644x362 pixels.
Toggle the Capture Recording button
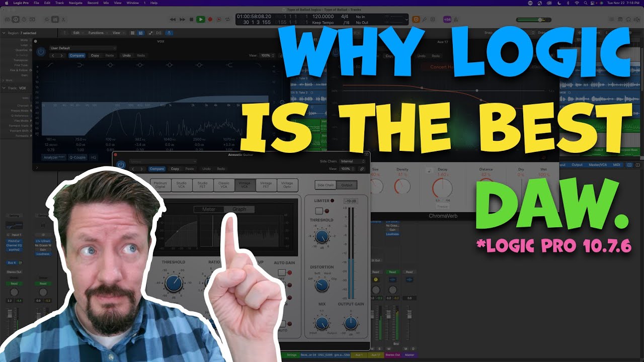(219, 19)
